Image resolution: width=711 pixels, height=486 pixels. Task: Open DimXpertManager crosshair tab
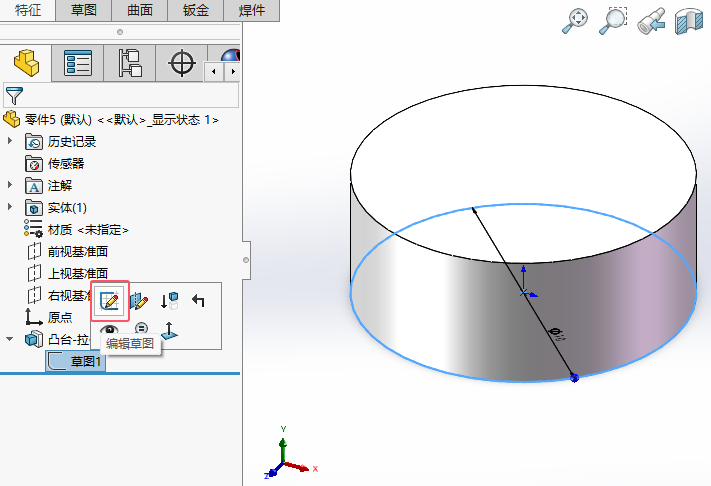click(182, 63)
